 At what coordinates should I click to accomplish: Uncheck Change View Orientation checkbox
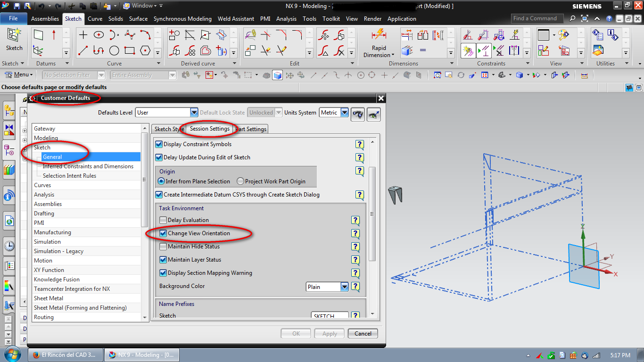(x=163, y=233)
